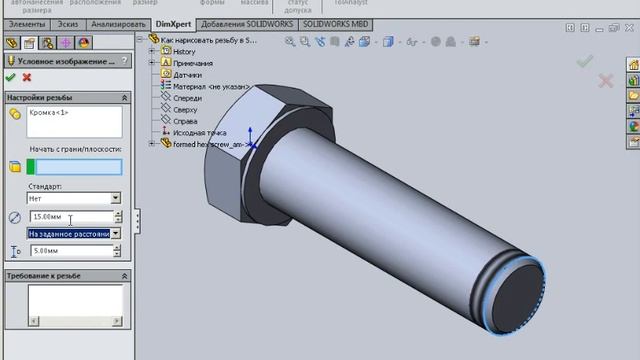The image size is (640, 360).
Task: Click the panel splitter collapse handle
Action: point(138,221)
